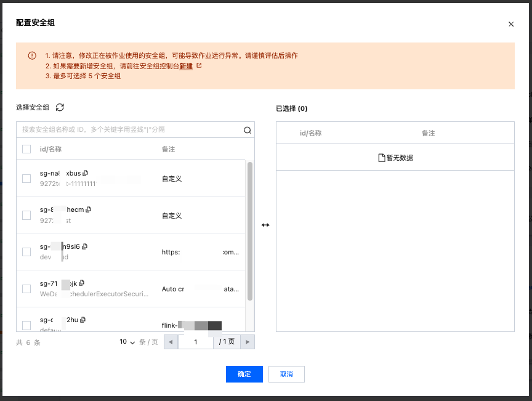532x401 pixels.
Task: Refresh the security group list
Action: [60, 107]
